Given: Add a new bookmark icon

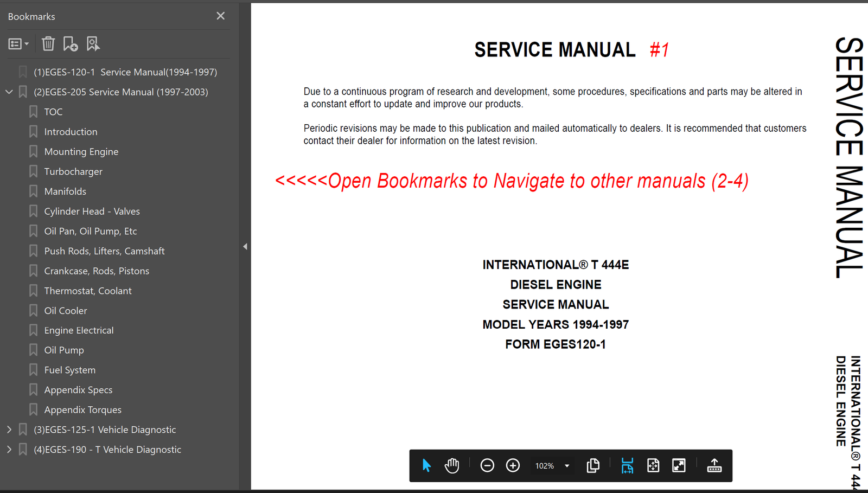Looking at the screenshot, I should pyautogui.click(x=71, y=44).
